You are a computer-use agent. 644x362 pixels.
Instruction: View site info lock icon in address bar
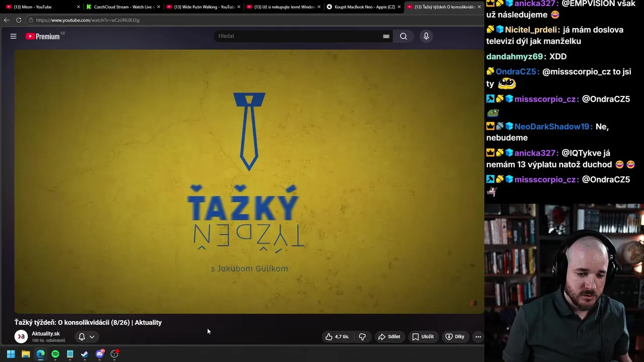click(31, 20)
